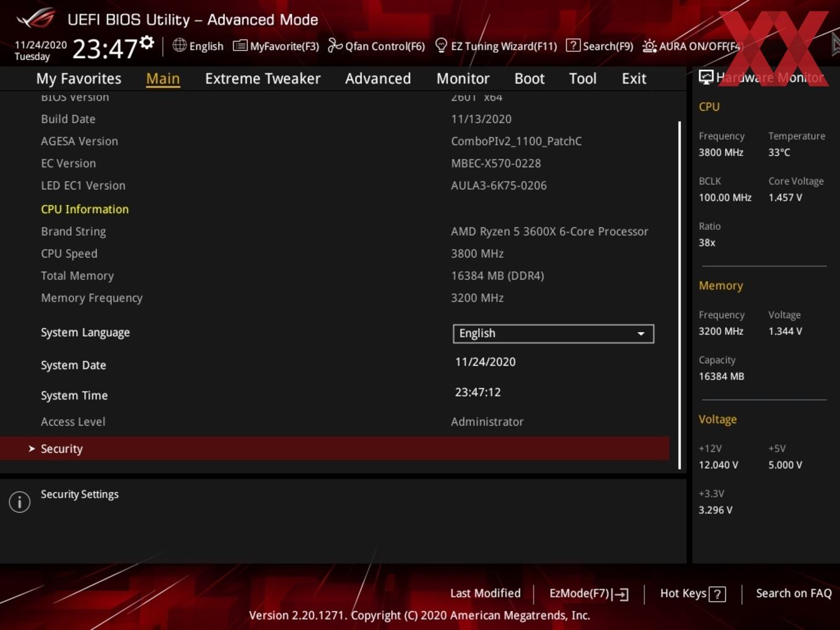
Task: Click the info icon beside Security Settings
Action: (20, 502)
